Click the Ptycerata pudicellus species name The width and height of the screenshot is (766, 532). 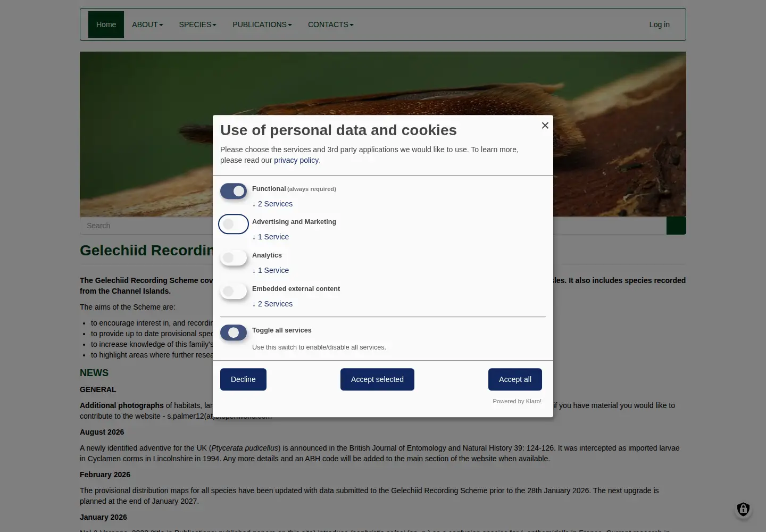click(x=245, y=448)
